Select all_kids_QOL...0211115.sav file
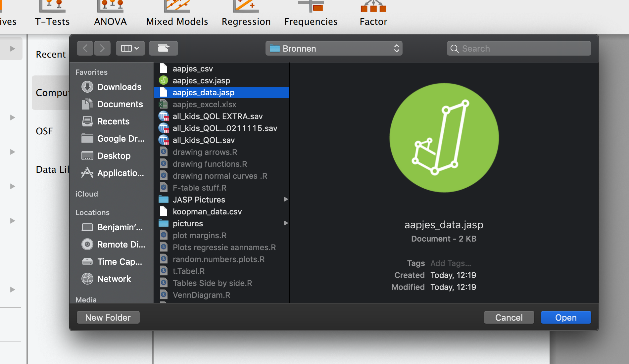The width and height of the screenshot is (629, 364). (222, 128)
